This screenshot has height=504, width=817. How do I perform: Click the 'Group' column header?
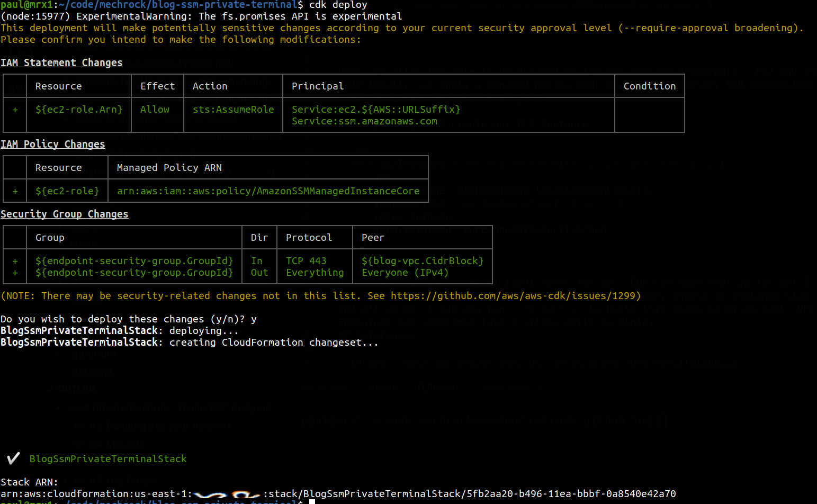click(50, 237)
